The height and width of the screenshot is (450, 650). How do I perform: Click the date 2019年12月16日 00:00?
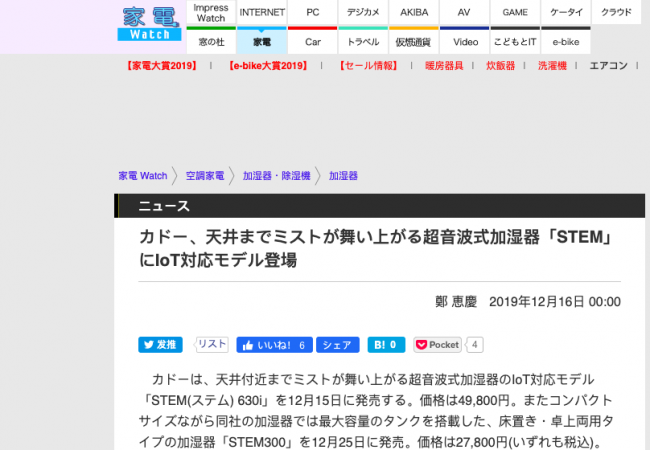[x=555, y=302]
